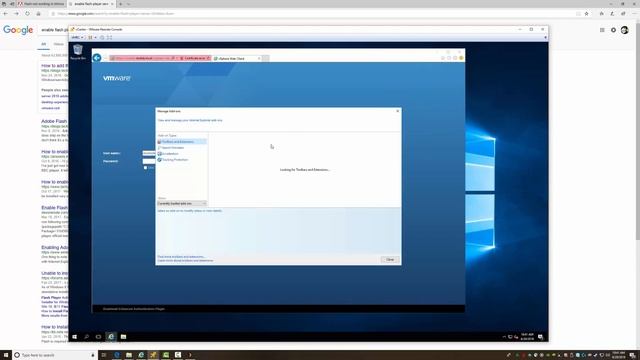Click Edge browser home button

(38, 13)
